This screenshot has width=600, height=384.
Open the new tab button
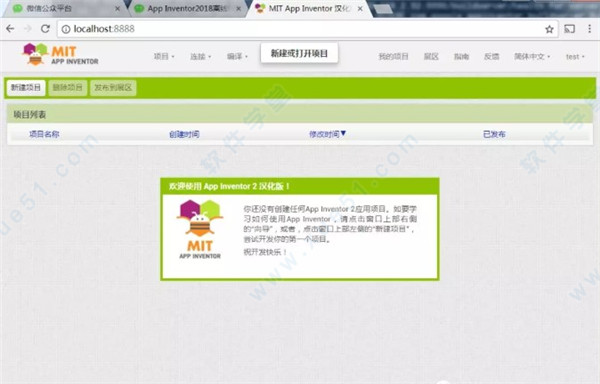383,9
